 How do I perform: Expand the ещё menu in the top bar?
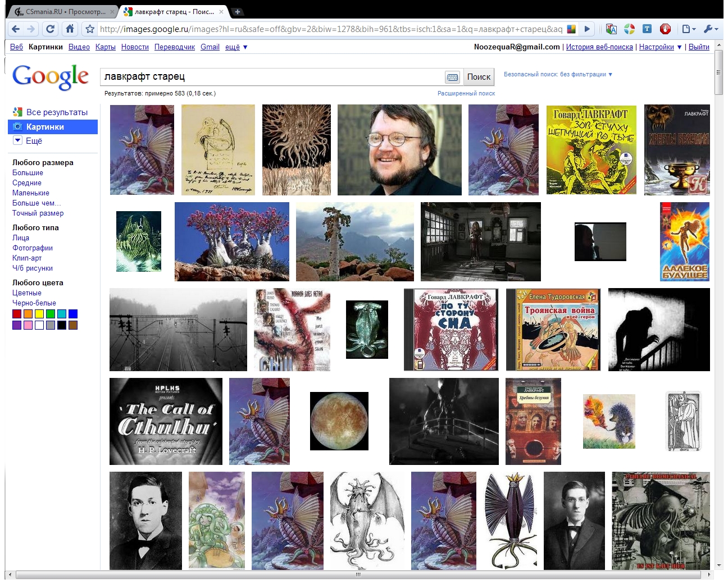pos(236,47)
